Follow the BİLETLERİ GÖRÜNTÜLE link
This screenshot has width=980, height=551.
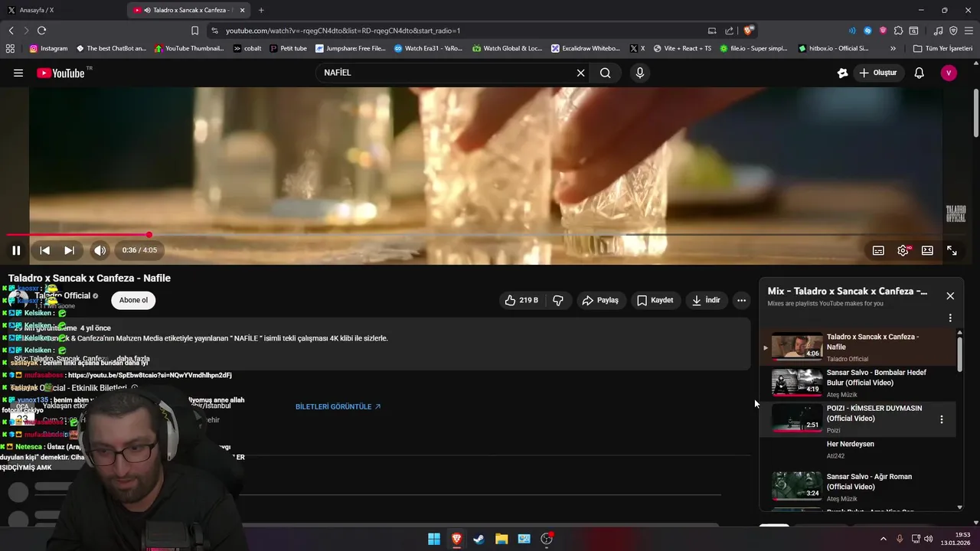point(338,407)
